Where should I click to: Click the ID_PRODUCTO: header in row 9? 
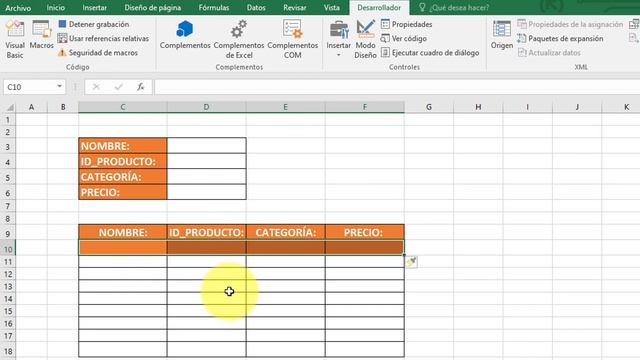pyautogui.click(x=207, y=233)
